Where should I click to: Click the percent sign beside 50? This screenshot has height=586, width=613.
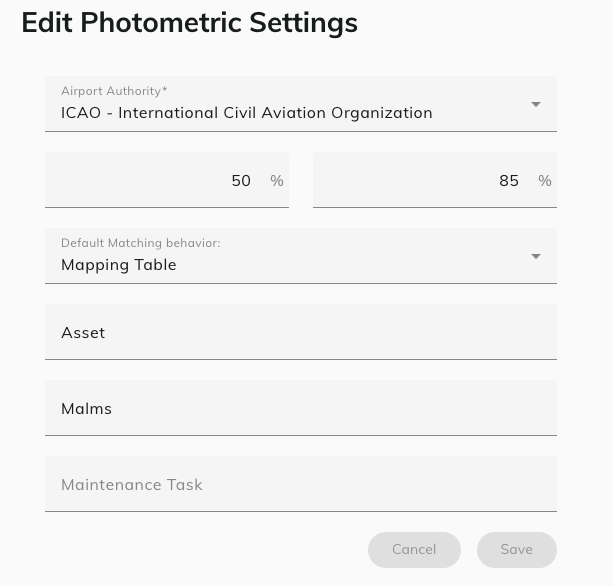point(277,181)
